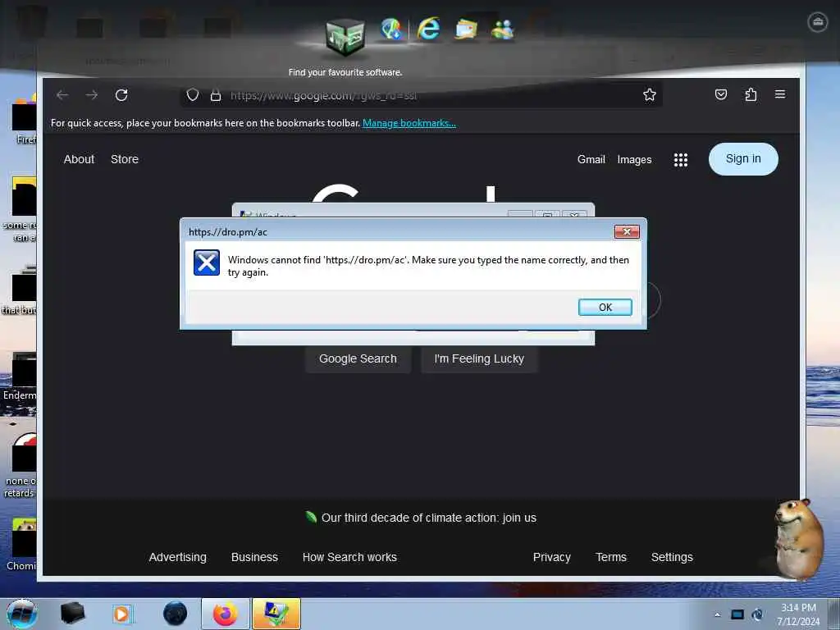Select the Enderm desktop icon
This screenshot has width=840, height=630.
pyautogui.click(x=21, y=377)
